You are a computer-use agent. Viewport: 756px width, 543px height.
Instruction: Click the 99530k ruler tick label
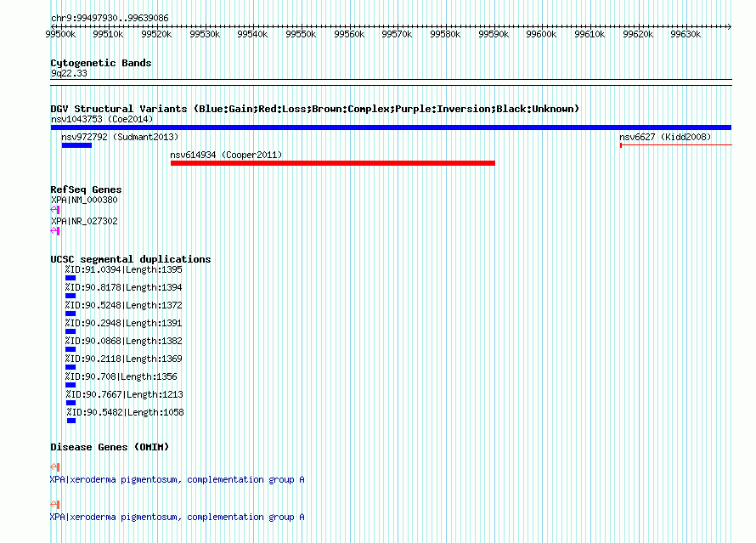(x=205, y=34)
